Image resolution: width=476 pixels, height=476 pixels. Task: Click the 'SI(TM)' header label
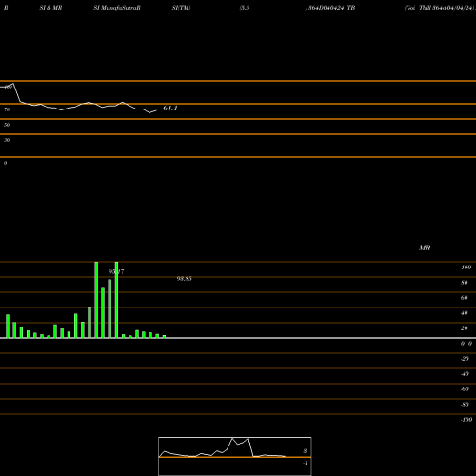point(181,8)
